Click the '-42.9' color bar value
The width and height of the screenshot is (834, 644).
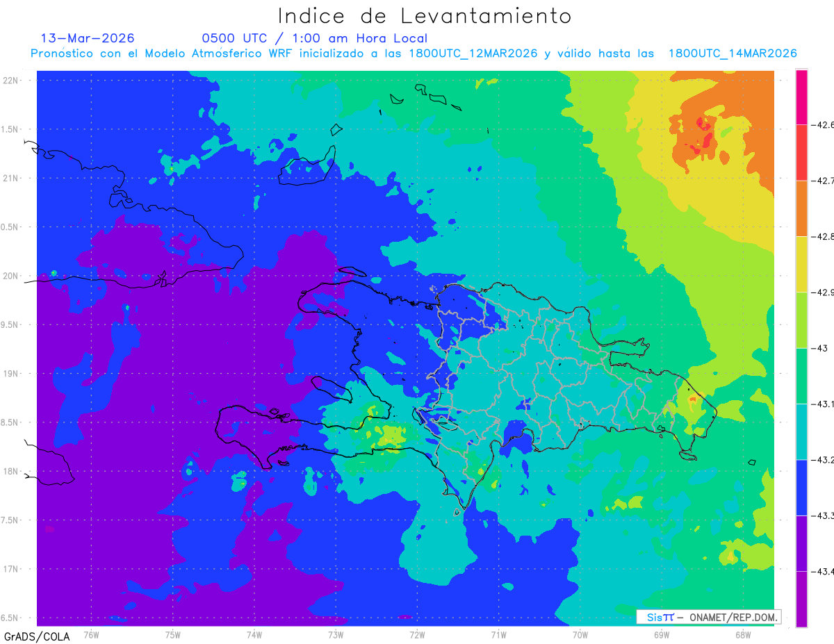point(824,292)
